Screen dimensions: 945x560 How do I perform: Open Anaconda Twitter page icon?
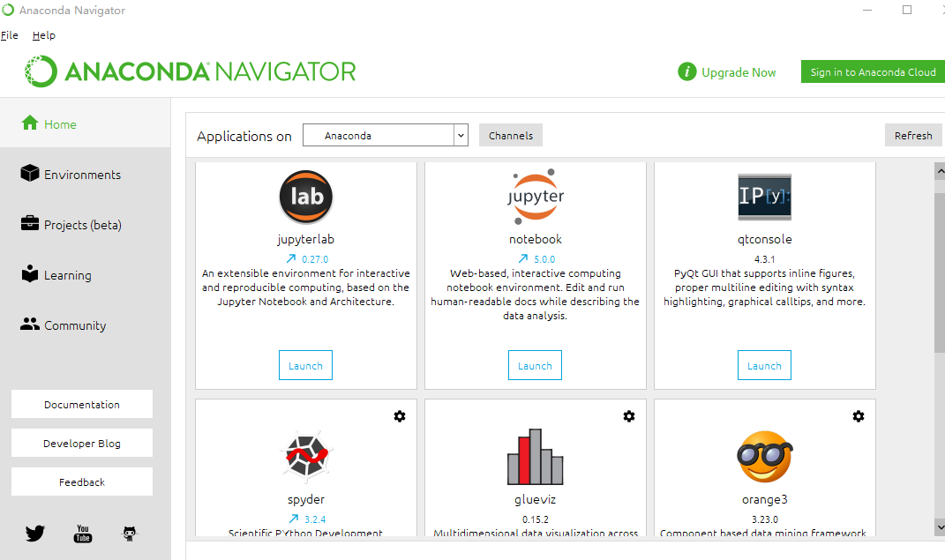[x=35, y=534]
